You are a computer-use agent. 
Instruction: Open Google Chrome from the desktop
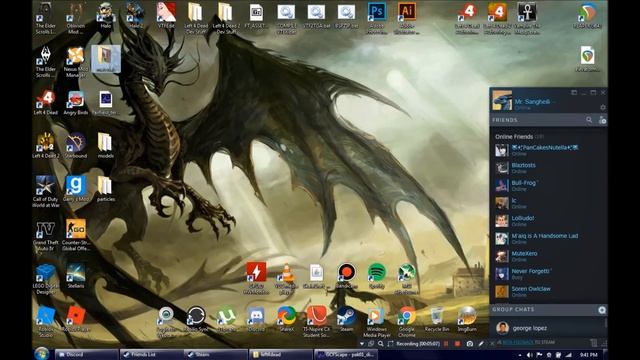pos(407,322)
